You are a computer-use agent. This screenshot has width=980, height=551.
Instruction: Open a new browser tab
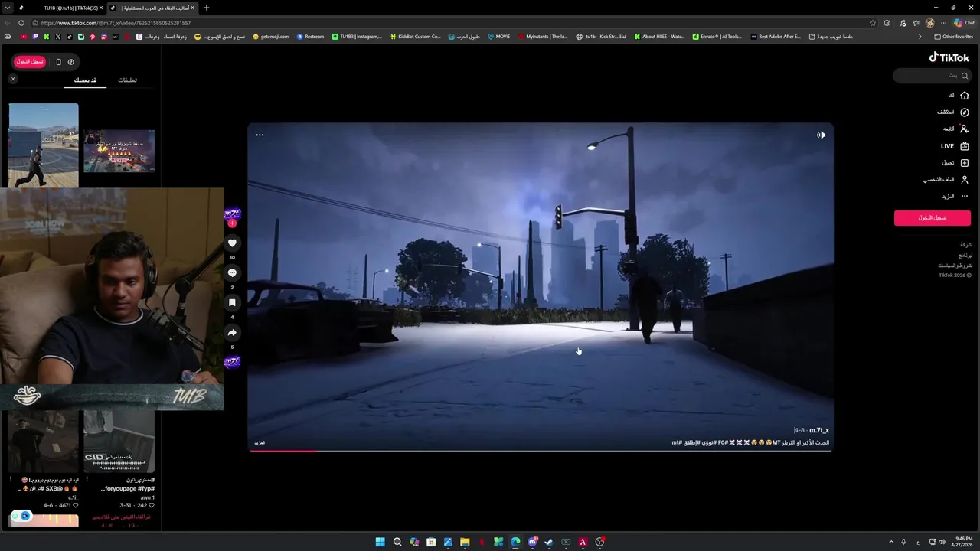(206, 8)
